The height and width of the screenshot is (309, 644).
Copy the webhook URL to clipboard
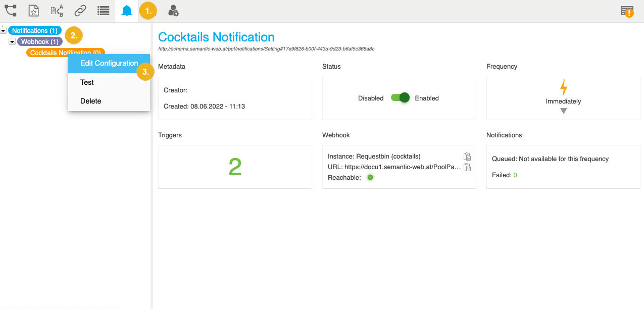click(x=467, y=167)
